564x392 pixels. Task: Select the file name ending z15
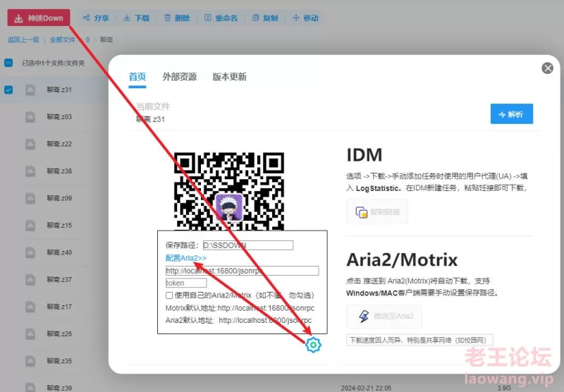click(59, 226)
